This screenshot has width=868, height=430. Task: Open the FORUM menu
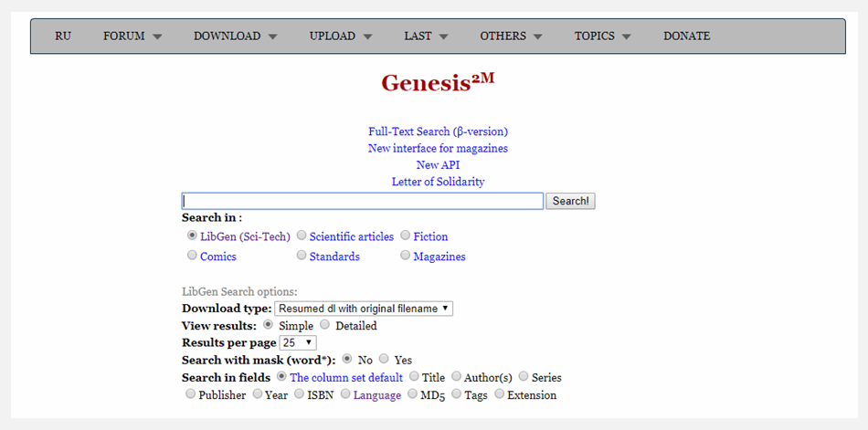click(x=132, y=36)
